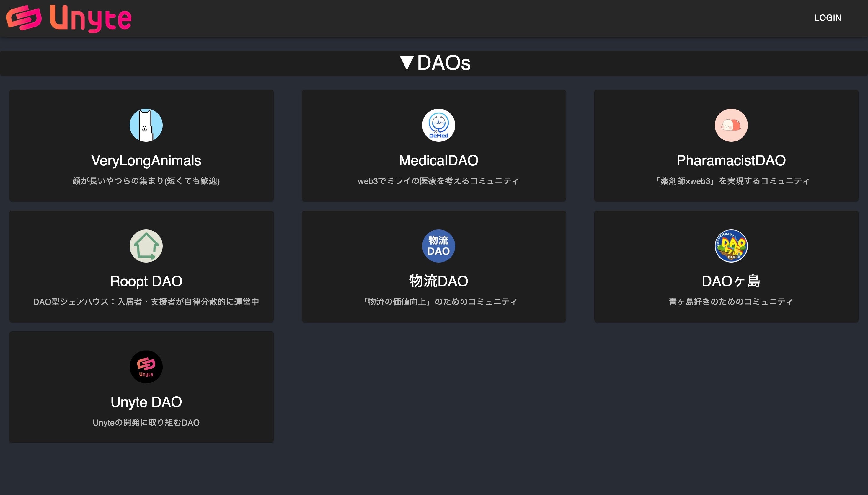Click the DAOヶ島 island logo icon
The width and height of the screenshot is (868, 495).
(731, 246)
